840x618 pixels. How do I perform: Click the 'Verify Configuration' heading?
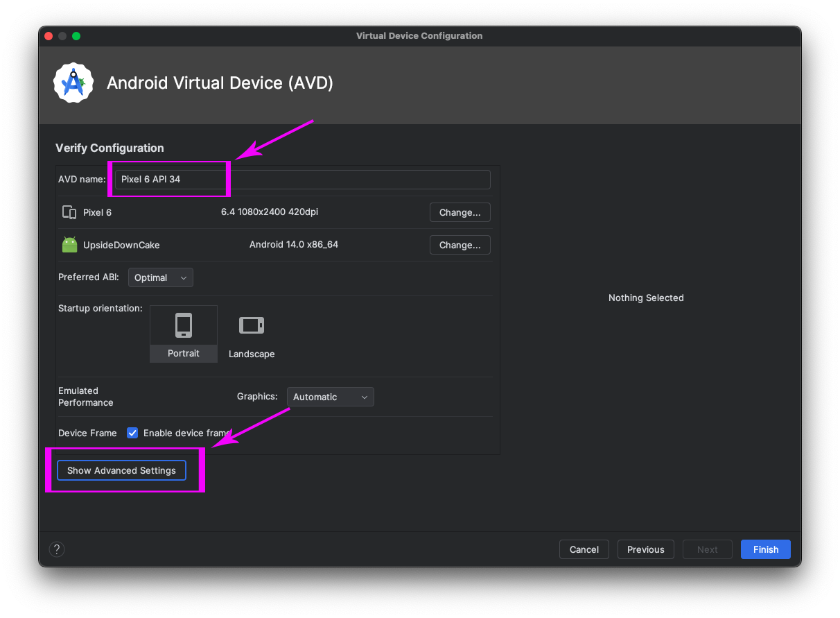(x=110, y=148)
